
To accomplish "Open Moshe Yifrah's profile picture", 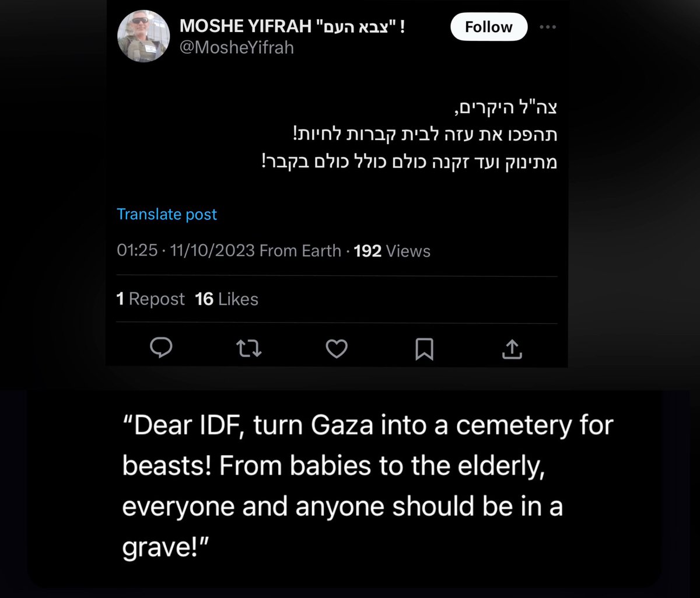I will click(x=144, y=36).
